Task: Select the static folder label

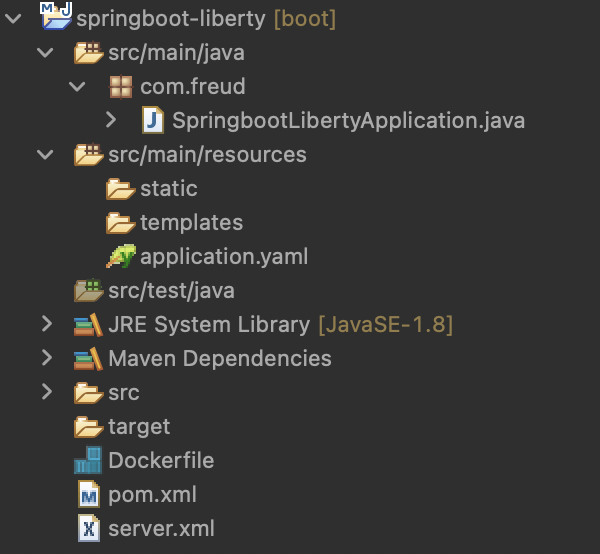Action: [x=169, y=189]
